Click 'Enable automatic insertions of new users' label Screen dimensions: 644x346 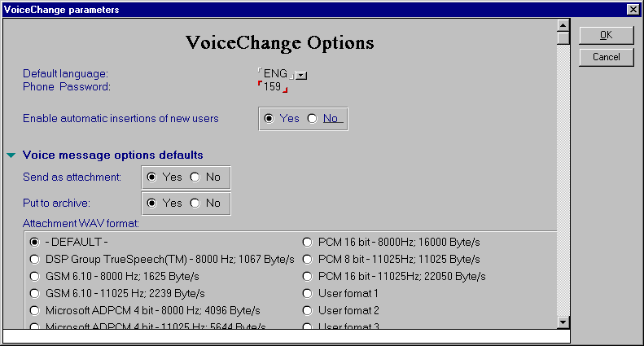(x=120, y=118)
